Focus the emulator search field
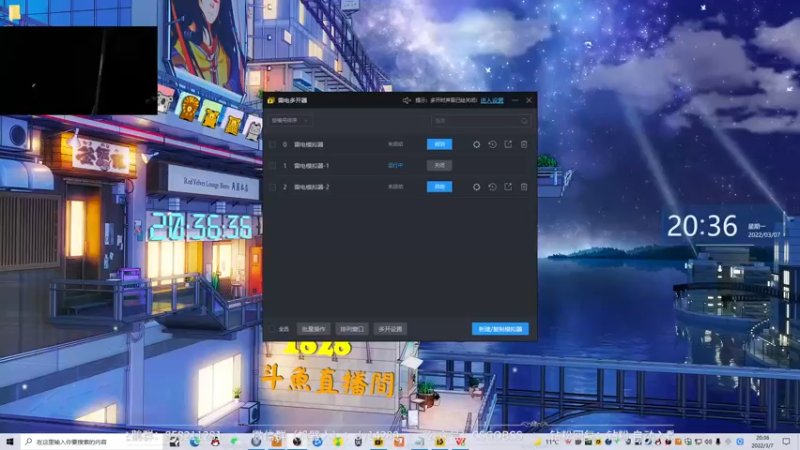This screenshot has height=450, width=800. [x=481, y=121]
